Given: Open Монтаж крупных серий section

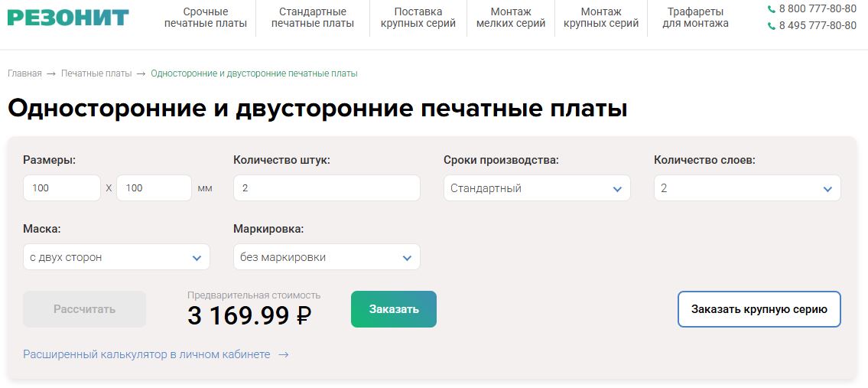Looking at the screenshot, I should (601, 17).
